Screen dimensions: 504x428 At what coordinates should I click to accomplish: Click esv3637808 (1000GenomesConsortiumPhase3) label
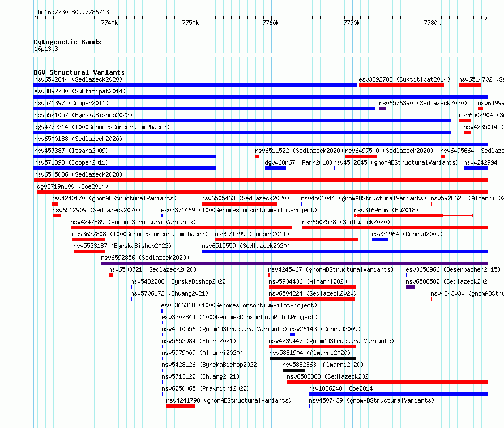click(x=140, y=234)
